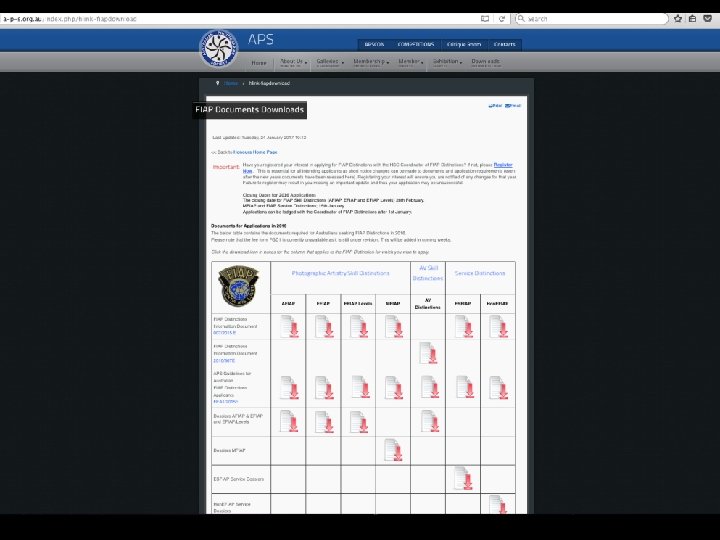Download AV Distinctions information document icon
The width and height of the screenshot is (720, 540).
click(x=428, y=353)
